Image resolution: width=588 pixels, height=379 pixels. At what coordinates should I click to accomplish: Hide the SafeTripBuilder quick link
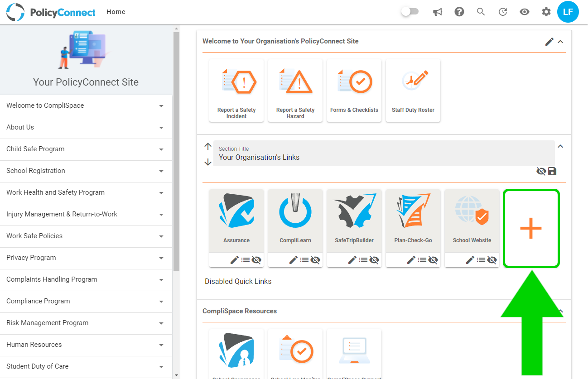pos(374,260)
